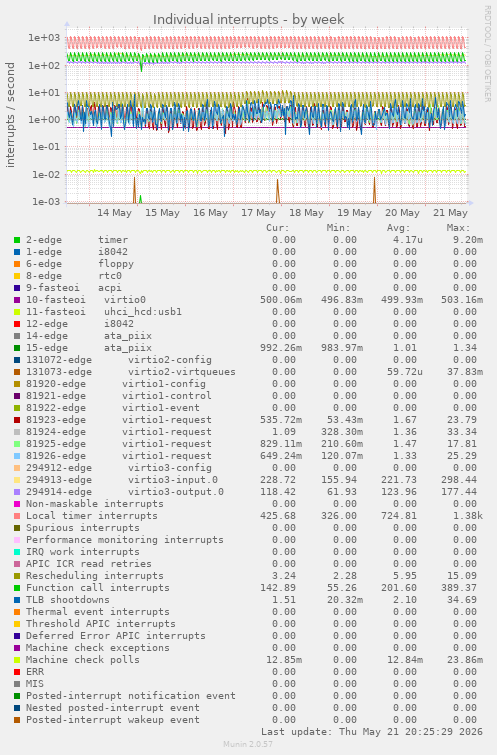Image resolution: width=497 pixels, height=755 pixels.
Task: Select the 294913-edge virtio3-input.0 legend entry
Action: click(122, 480)
